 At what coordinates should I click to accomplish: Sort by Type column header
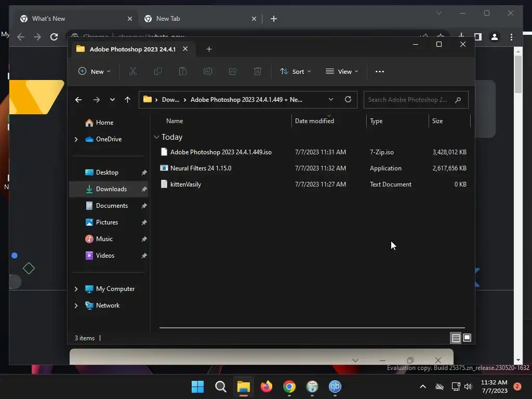pyautogui.click(x=376, y=121)
